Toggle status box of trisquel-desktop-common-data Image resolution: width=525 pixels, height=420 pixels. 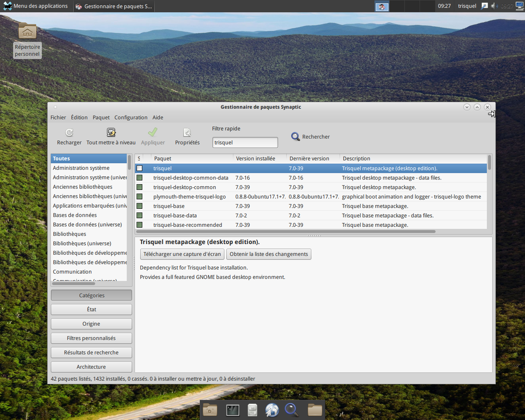pyautogui.click(x=139, y=178)
